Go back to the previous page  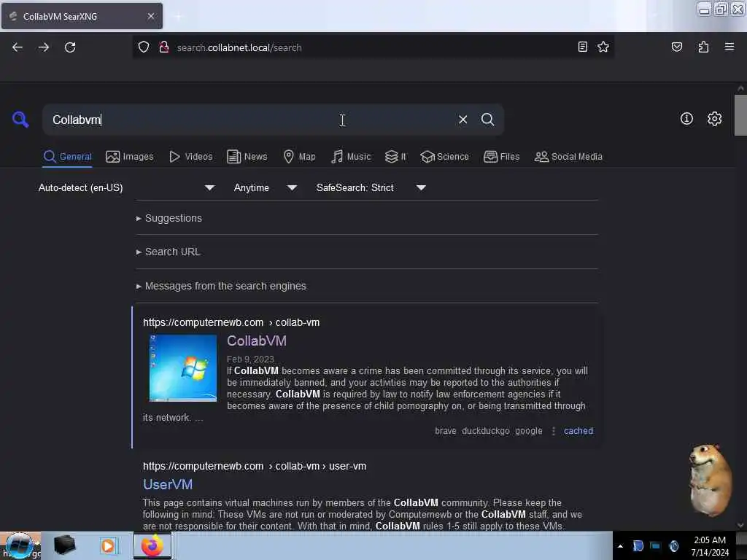click(x=18, y=47)
